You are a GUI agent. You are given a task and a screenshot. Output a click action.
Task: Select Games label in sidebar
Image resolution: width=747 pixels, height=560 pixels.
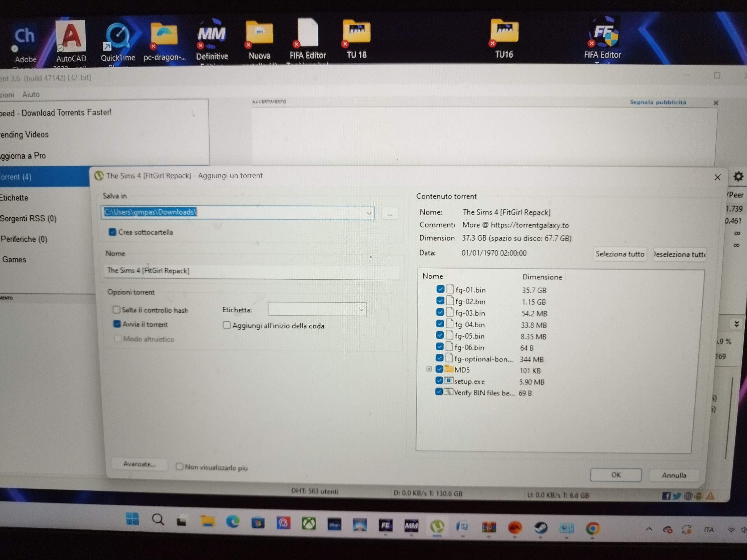pos(14,259)
